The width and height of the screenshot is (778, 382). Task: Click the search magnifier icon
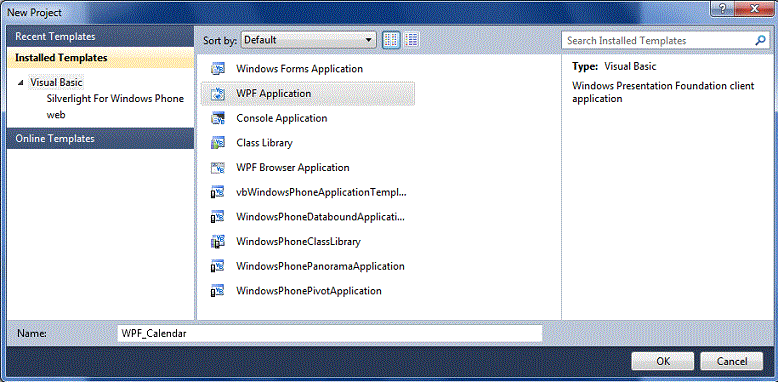[760, 41]
